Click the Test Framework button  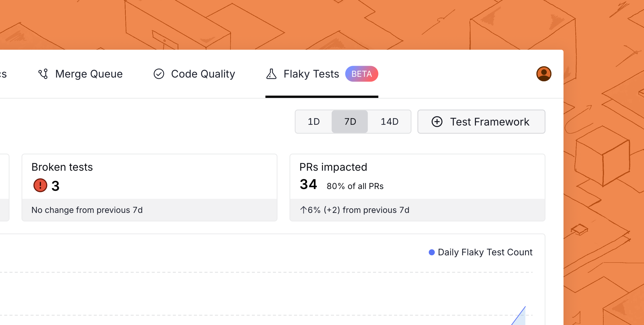(481, 122)
